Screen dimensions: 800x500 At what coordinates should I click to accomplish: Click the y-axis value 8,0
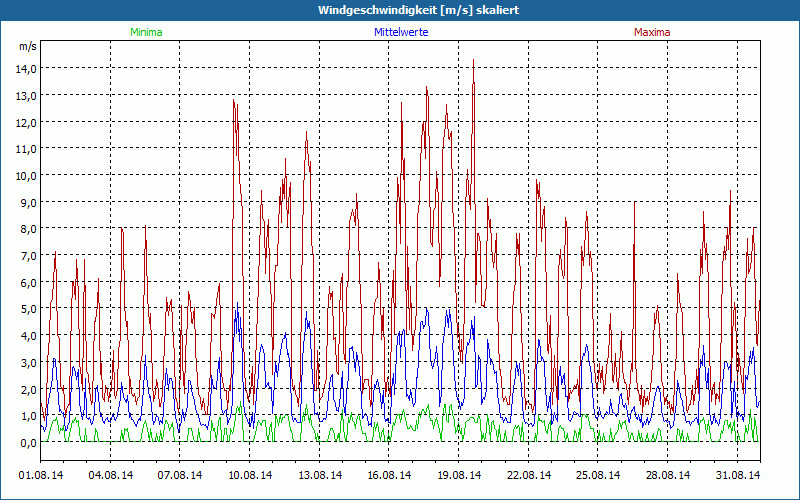(x=28, y=229)
